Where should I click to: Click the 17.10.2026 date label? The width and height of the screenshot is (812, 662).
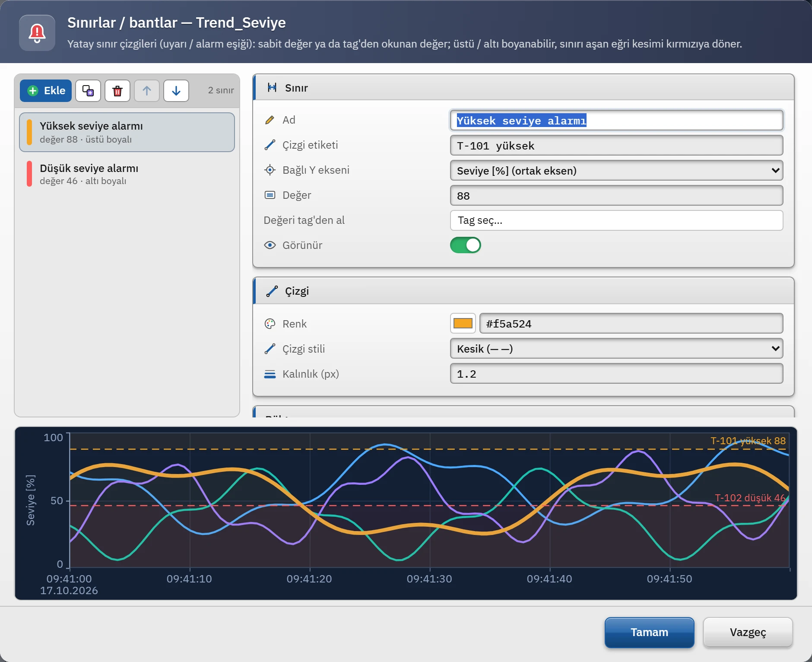coord(69,591)
